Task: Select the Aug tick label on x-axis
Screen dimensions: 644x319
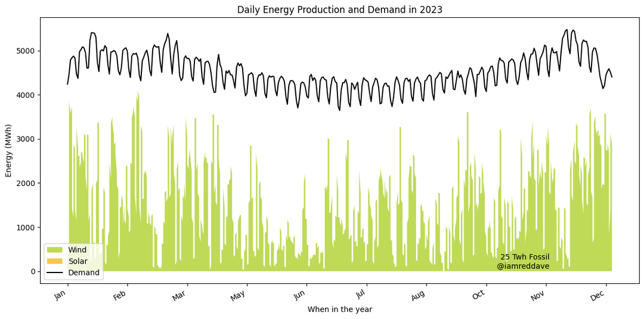Action: pos(420,295)
